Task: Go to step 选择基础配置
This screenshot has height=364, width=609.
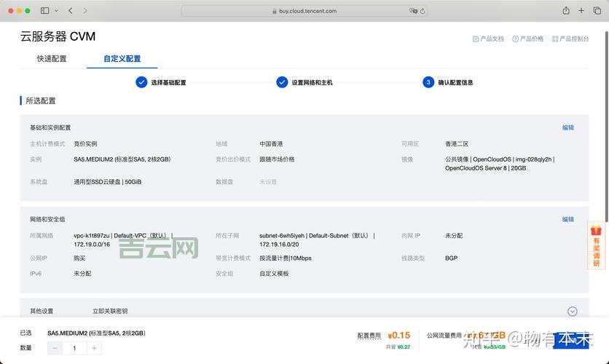Action: (x=162, y=82)
